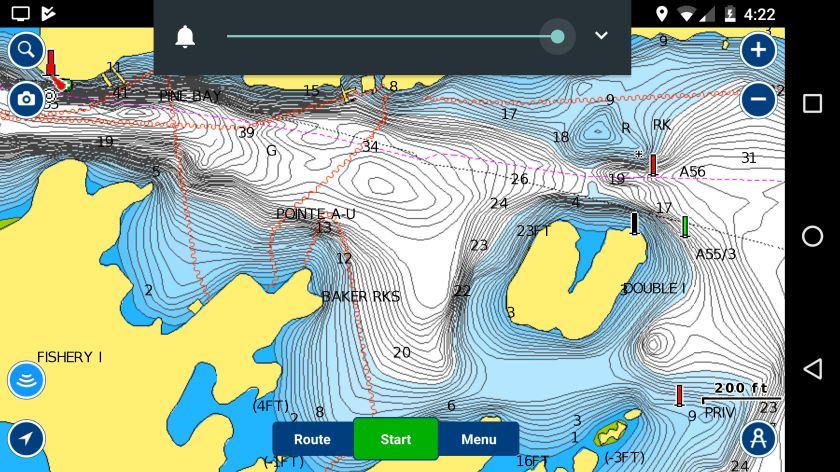Center map with location arrow button
The width and height of the screenshot is (840, 472).
pyautogui.click(x=26, y=438)
